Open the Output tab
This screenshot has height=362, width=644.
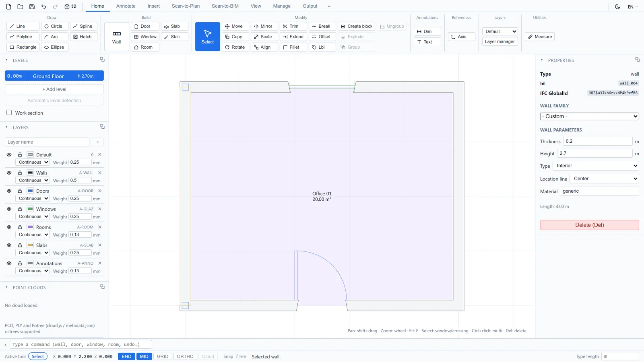coord(310,6)
